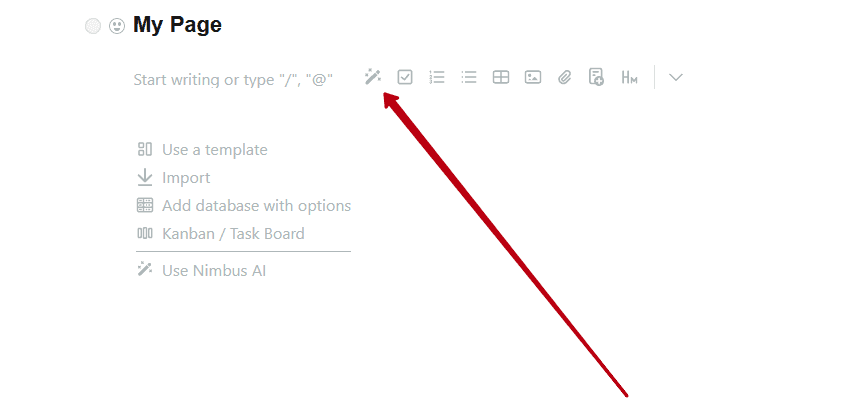Click into the Start writing placeholder field
The height and width of the screenshot is (418, 843).
coord(233,80)
